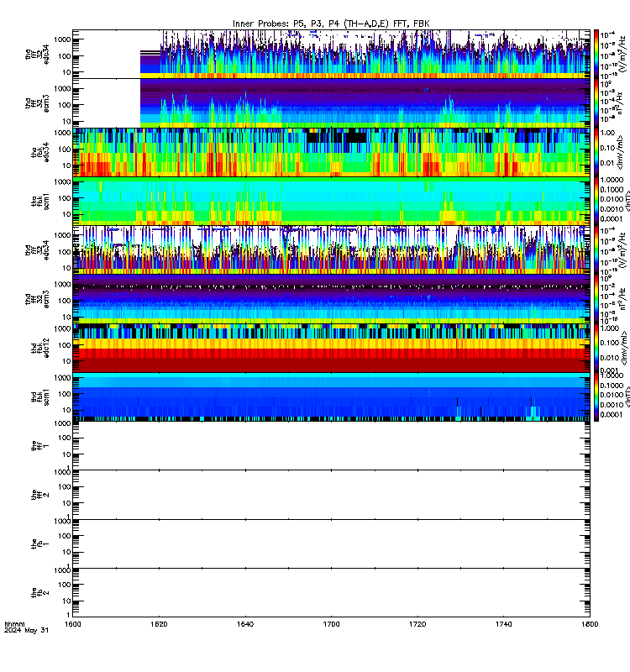Click the empty "the fff 2" plot panel
The width and height of the screenshot is (630, 672).
331,495
